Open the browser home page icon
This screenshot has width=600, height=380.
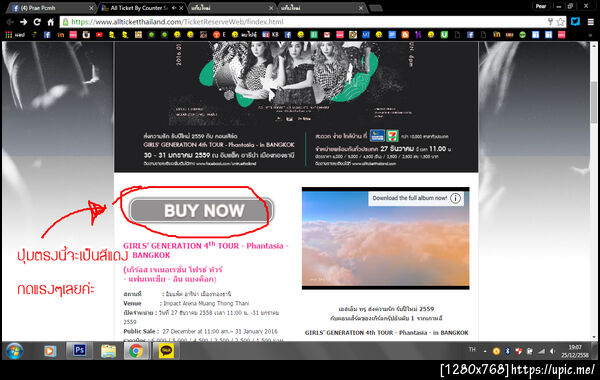pyautogui.click(x=51, y=22)
